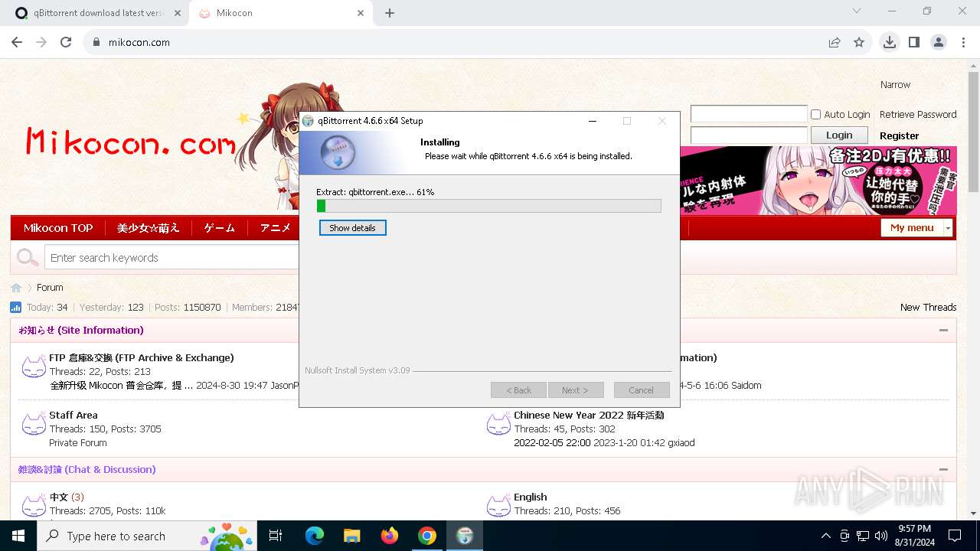This screenshot has width=980, height=551.
Task: Open Task View on the taskbar
Action: pyautogui.click(x=276, y=536)
